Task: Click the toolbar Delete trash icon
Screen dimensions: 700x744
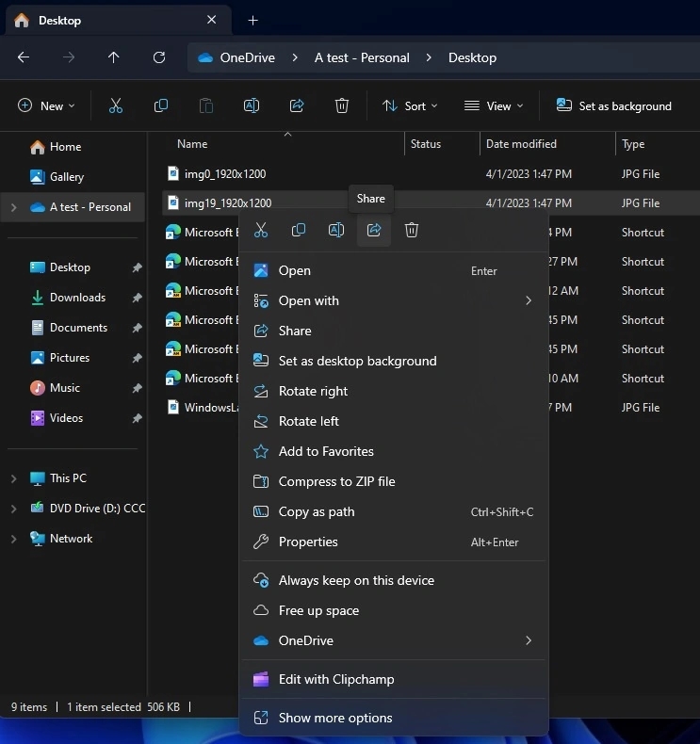Action: 342,106
